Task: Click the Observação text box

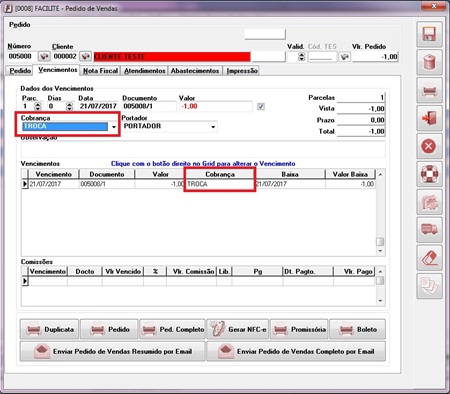Action: pos(203,149)
